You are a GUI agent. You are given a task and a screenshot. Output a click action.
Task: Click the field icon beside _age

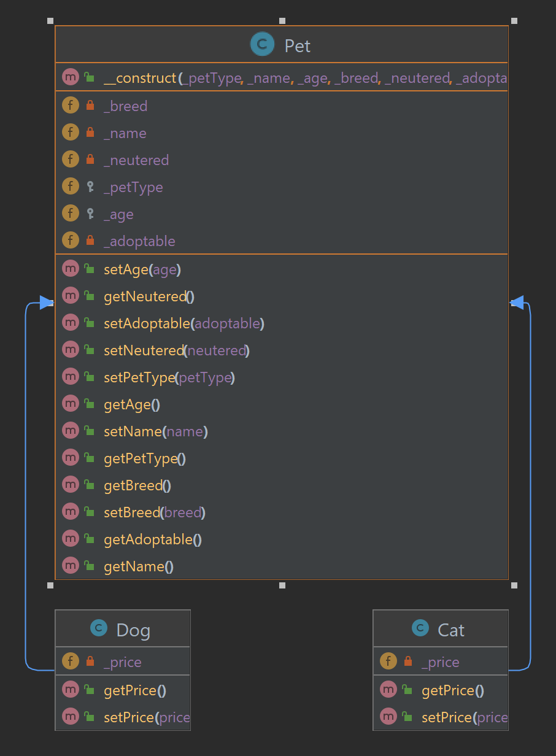tap(71, 214)
